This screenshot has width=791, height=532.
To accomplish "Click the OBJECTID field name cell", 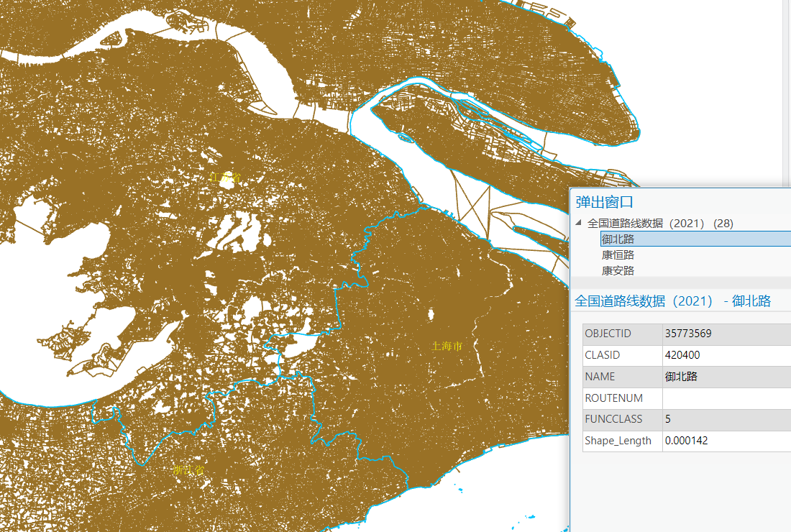I will tap(623, 334).
